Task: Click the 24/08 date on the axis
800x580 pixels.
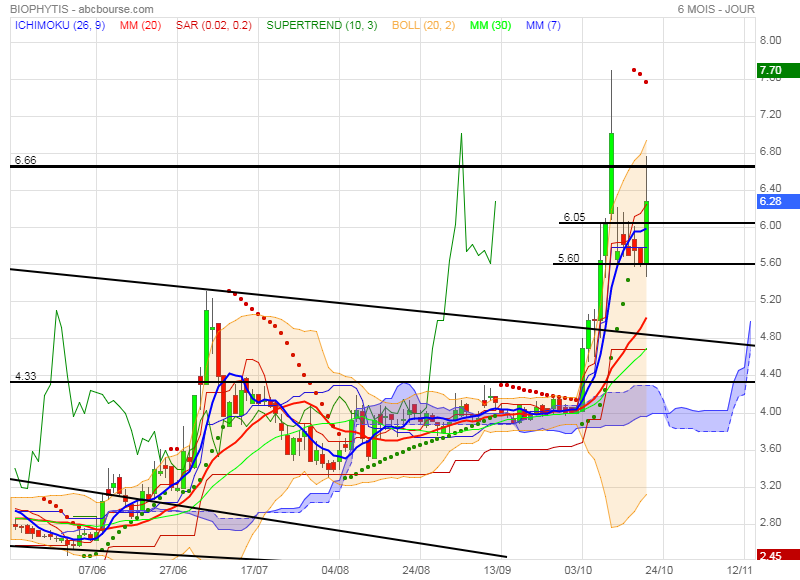Action: pyautogui.click(x=416, y=570)
